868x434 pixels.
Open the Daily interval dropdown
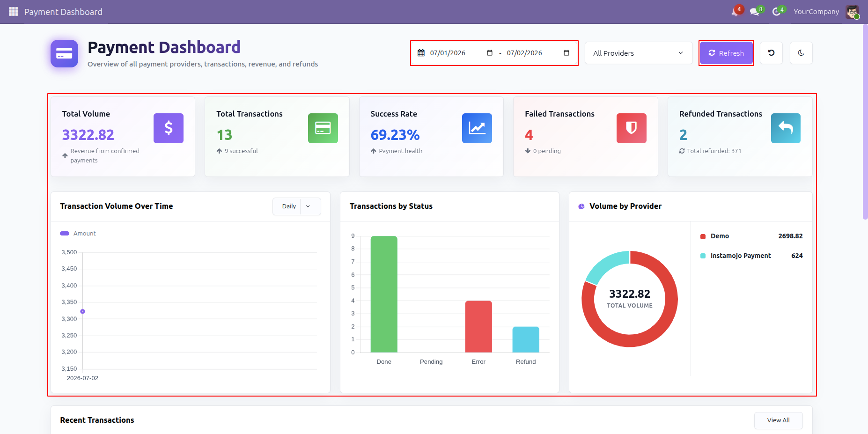tap(297, 206)
